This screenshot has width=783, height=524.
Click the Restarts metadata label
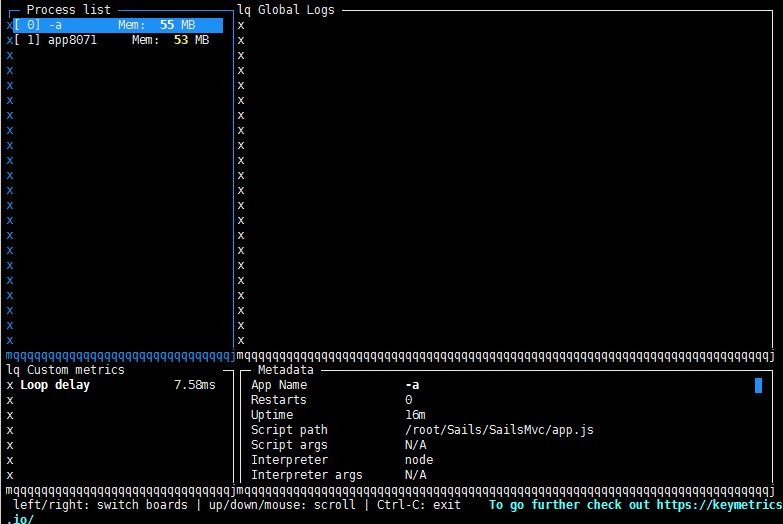click(x=279, y=400)
